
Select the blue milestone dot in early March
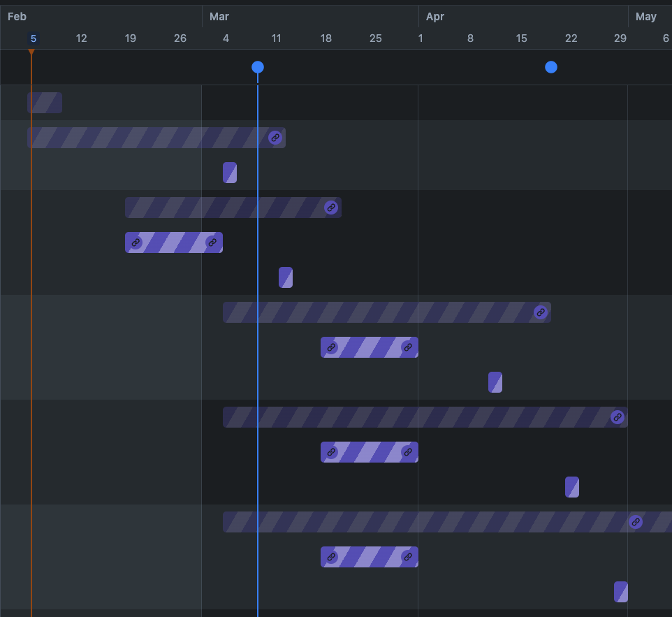point(258,67)
